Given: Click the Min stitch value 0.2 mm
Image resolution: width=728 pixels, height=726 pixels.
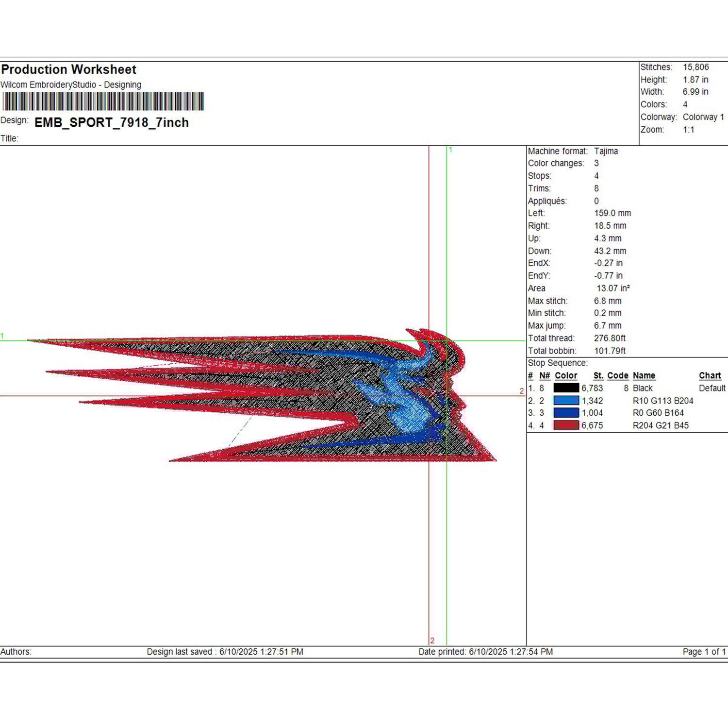Looking at the screenshot, I should click(x=608, y=313).
